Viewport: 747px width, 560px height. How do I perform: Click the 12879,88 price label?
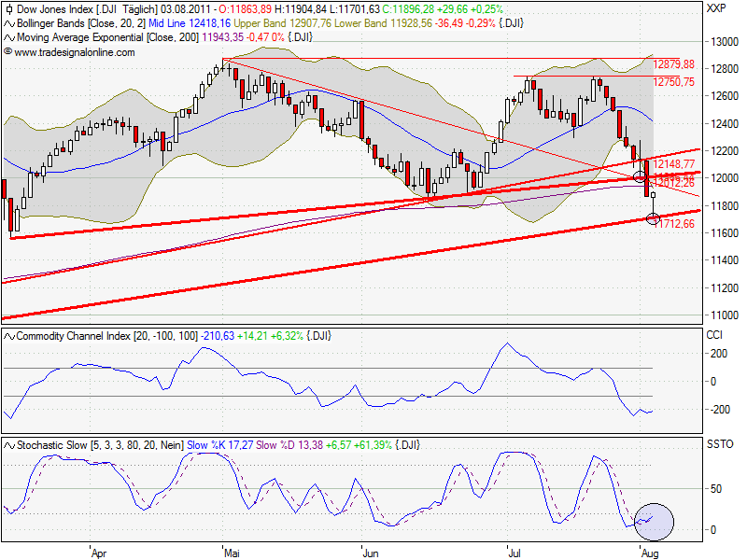coord(675,65)
